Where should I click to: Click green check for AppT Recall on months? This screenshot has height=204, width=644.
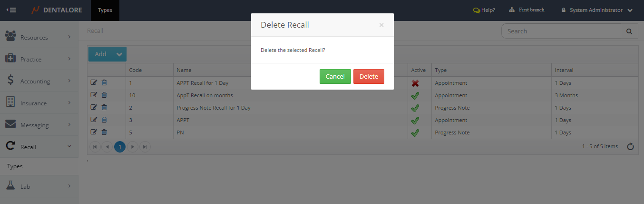(415, 95)
